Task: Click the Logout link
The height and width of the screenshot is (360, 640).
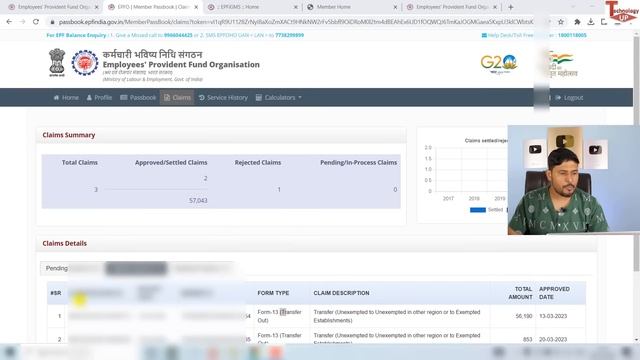Action: tap(569, 98)
